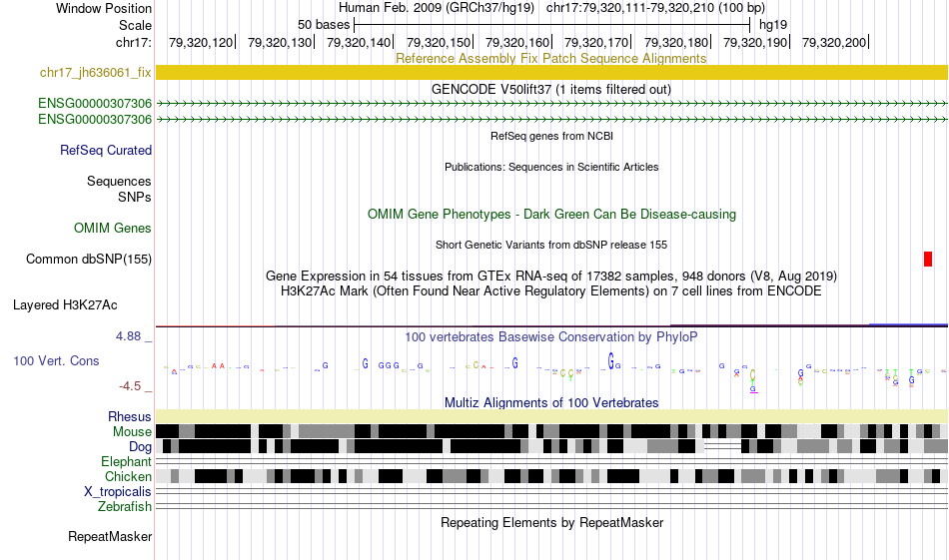Click the 4.88 PhyloP upper value
Image resolution: width=949 pixels, height=560 pixels.
pyautogui.click(x=128, y=336)
